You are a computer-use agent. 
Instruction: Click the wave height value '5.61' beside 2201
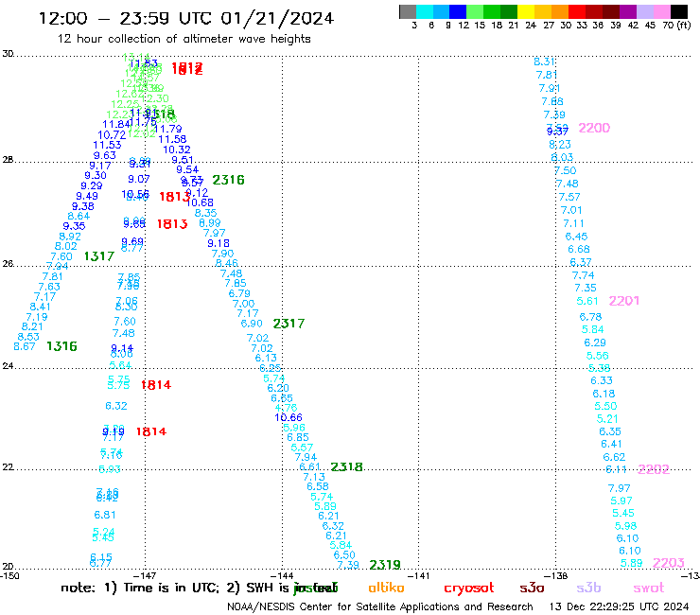click(x=587, y=301)
